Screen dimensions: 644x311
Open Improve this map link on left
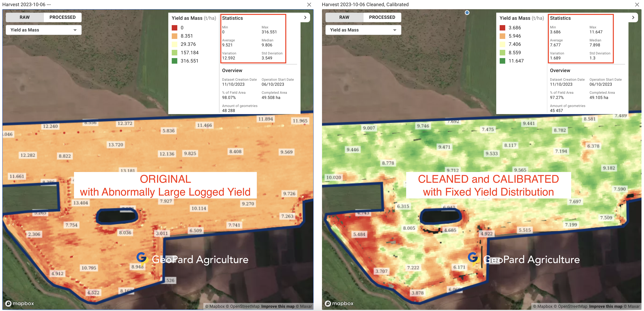point(278,306)
